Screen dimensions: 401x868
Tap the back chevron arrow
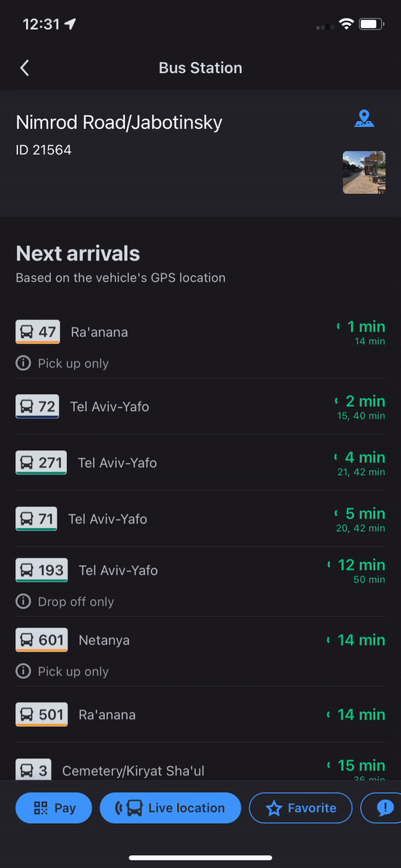25,67
